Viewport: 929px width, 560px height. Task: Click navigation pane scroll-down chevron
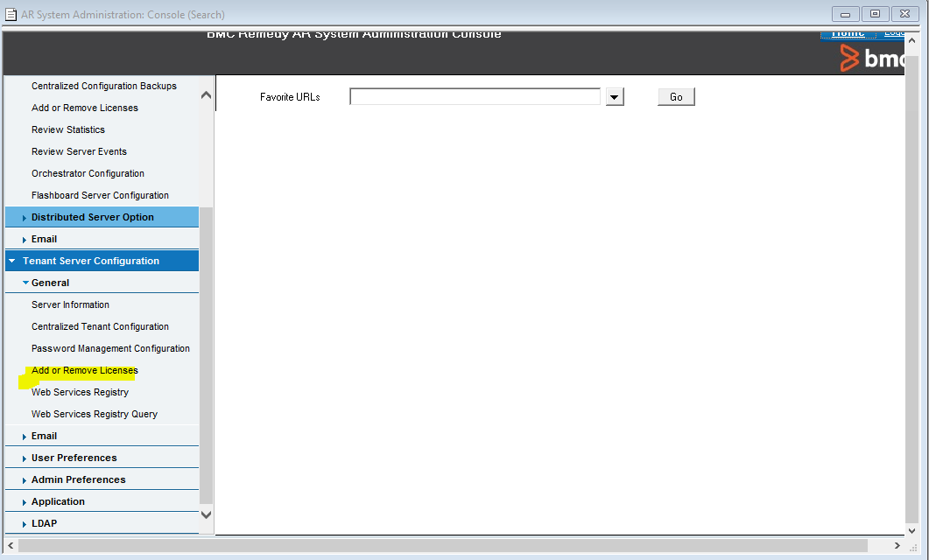pyautogui.click(x=206, y=514)
